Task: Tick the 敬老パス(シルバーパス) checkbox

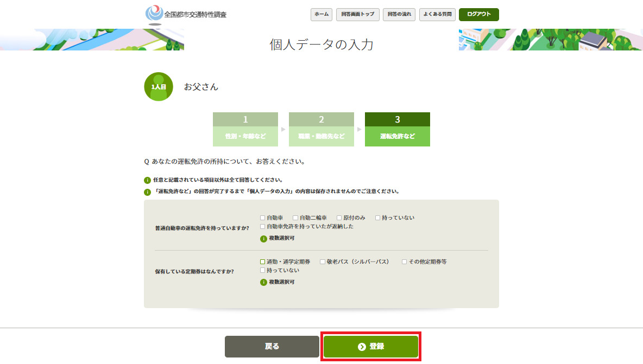Action: (323, 262)
